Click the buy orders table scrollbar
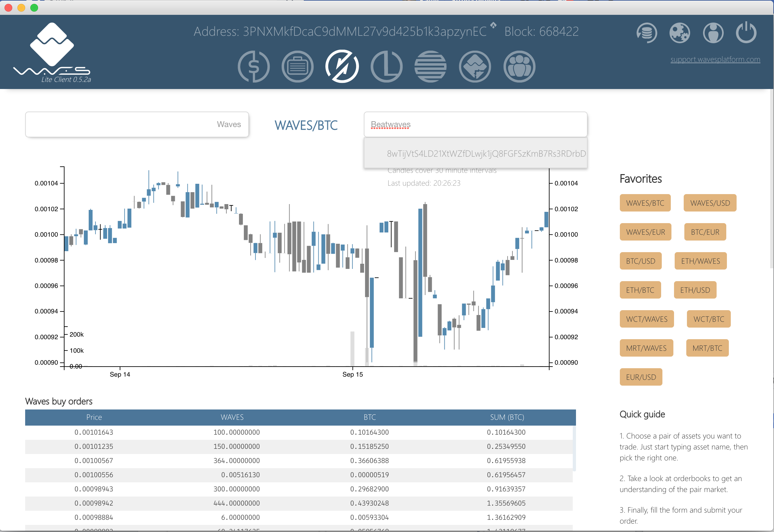The image size is (774, 532). 574,448
